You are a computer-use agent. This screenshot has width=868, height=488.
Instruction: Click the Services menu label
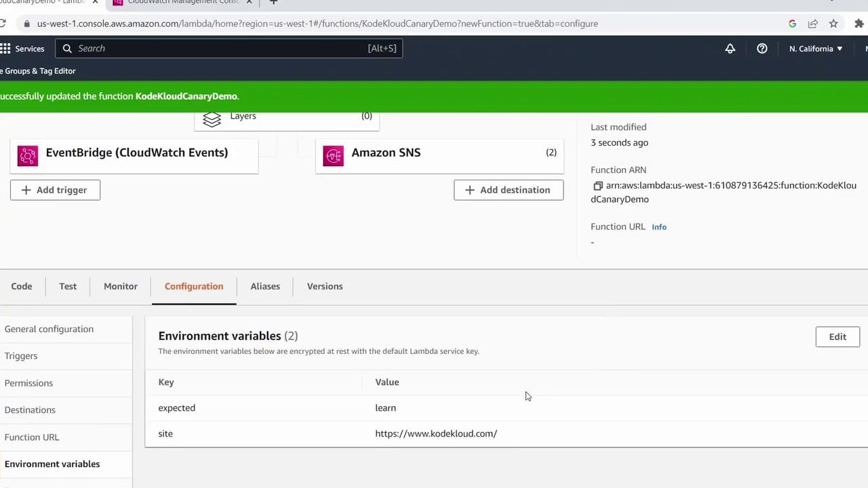[x=30, y=49]
